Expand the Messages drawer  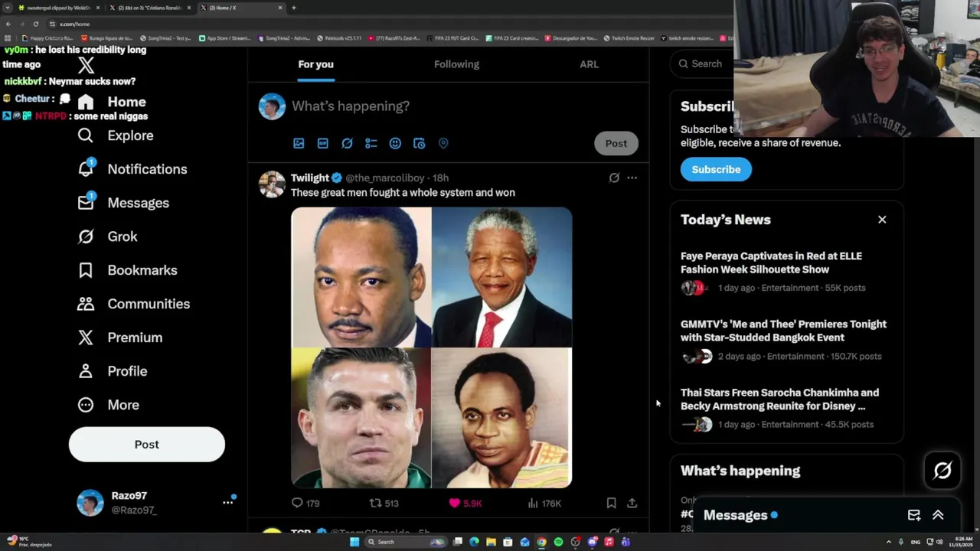click(938, 515)
